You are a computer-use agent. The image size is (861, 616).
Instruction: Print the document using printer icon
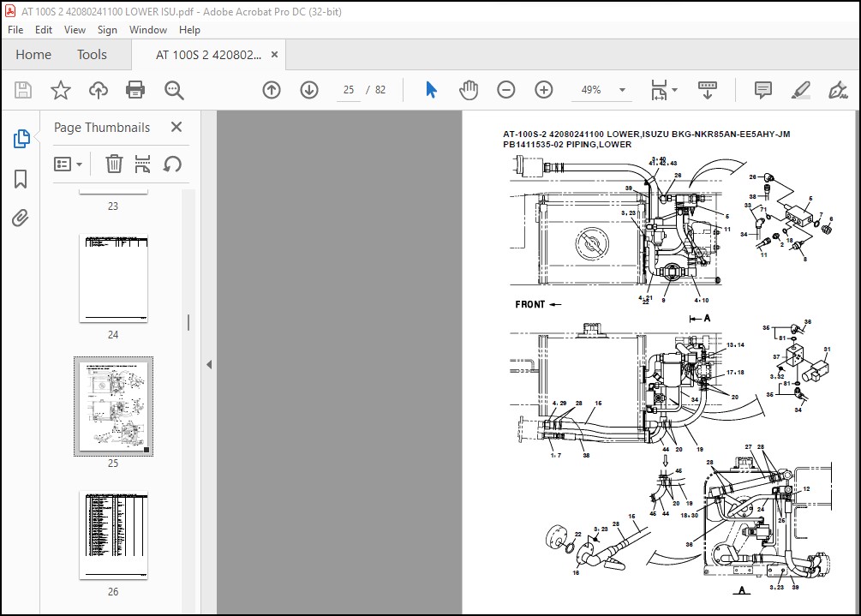[x=135, y=89]
